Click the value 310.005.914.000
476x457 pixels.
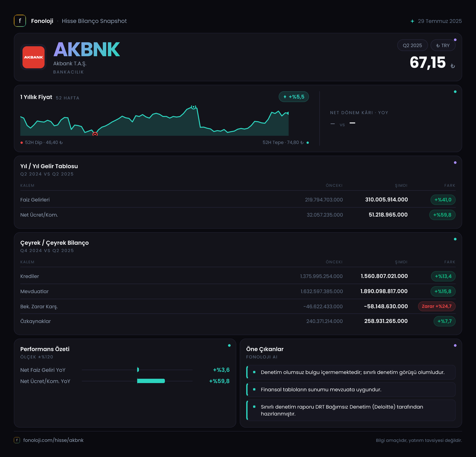(x=386, y=200)
